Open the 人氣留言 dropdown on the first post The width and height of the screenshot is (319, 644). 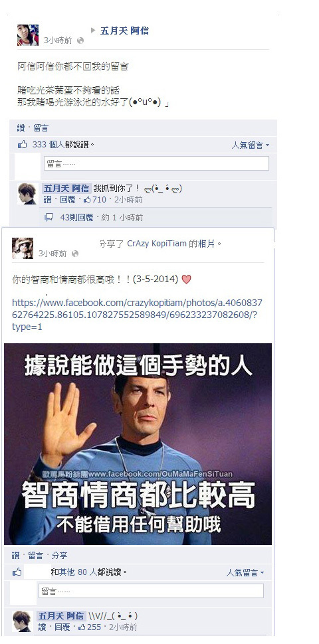click(251, 145)
